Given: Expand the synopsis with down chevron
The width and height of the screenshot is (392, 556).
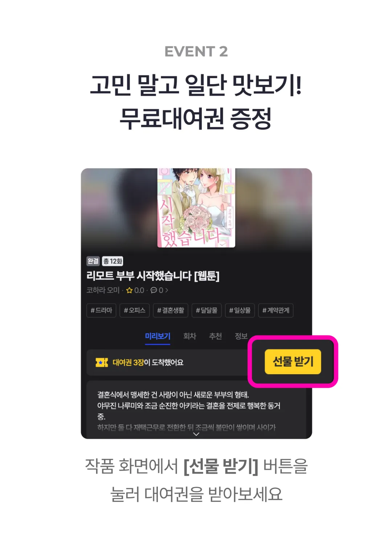Looking at the screenshot, I should (196, 434).
